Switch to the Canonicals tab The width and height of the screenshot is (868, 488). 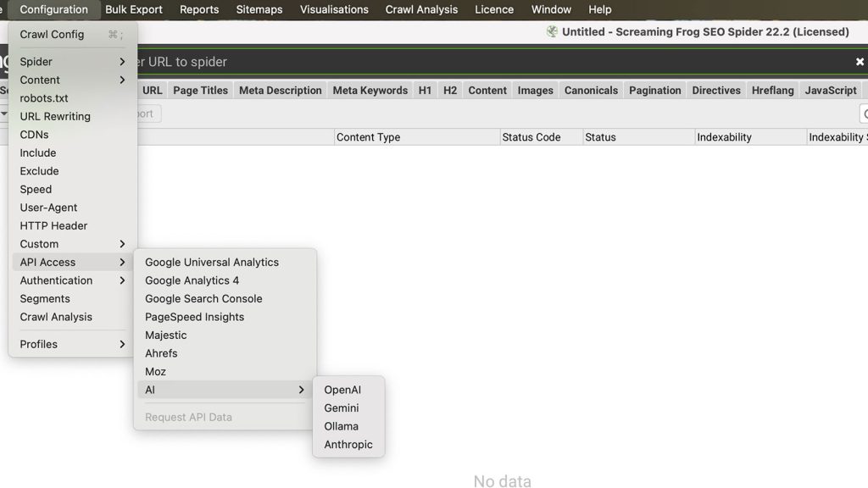tap(591, 90)
